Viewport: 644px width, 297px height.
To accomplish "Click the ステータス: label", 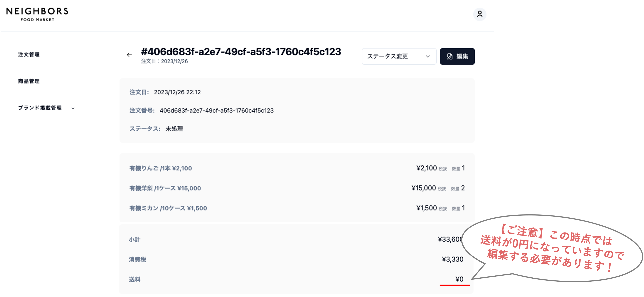I will [145, 129].
